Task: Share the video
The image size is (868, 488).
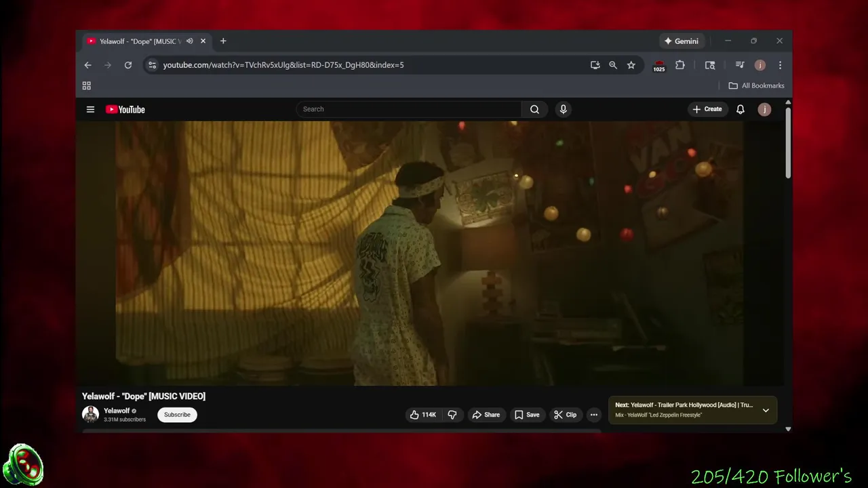Action: 486,415
